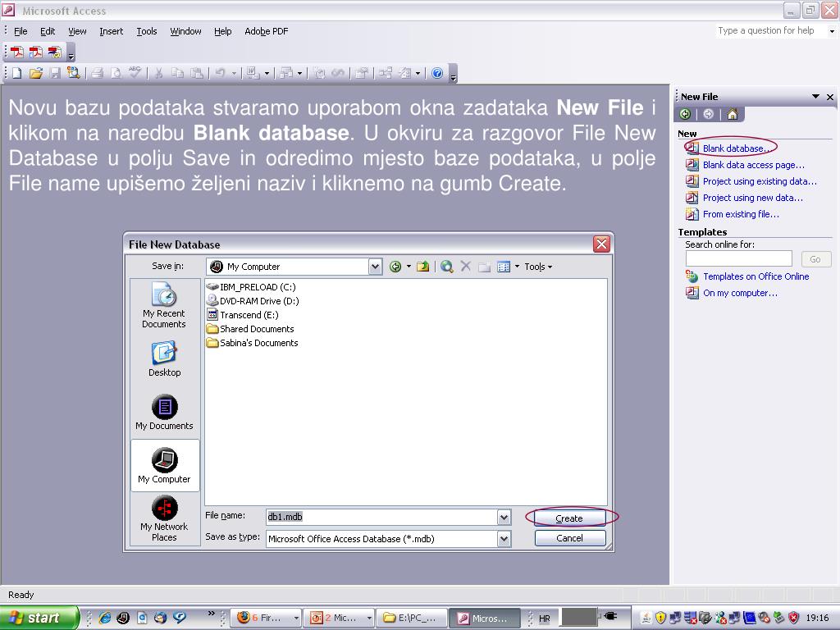This screenshot has height=630, width=840.
Task: Select the IBM_PRELOAD (C:) drive
Action: 251,287
